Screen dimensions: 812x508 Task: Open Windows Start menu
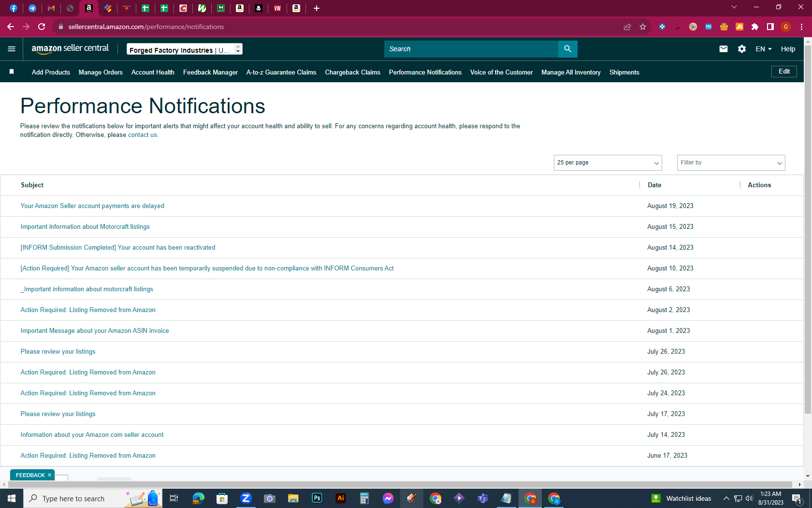pos(12,498)
